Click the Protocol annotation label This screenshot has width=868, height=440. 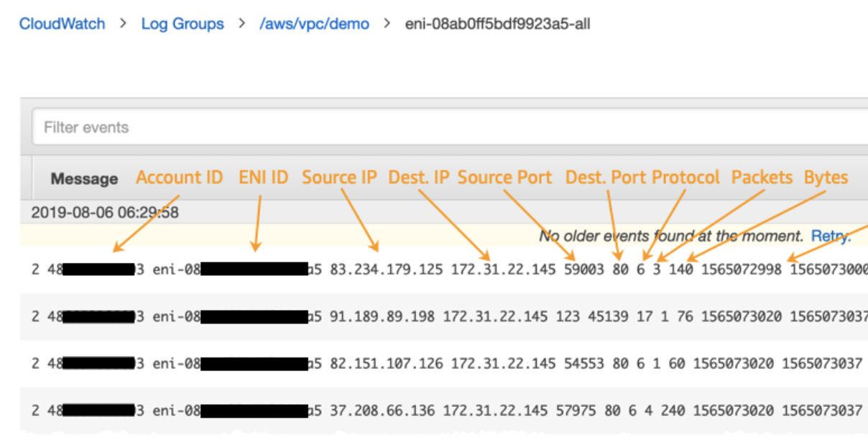pos(686,177)
